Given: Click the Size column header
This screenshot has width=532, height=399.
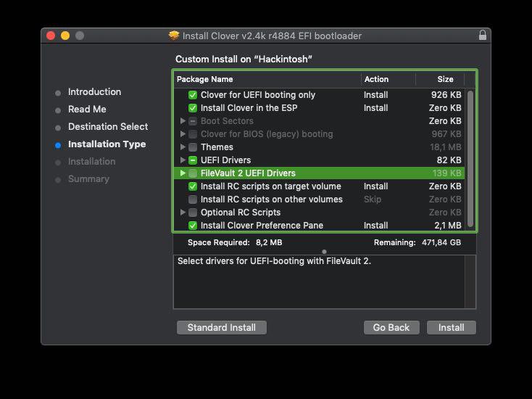Looking at the screenshot, I should [x=440, y=80].
